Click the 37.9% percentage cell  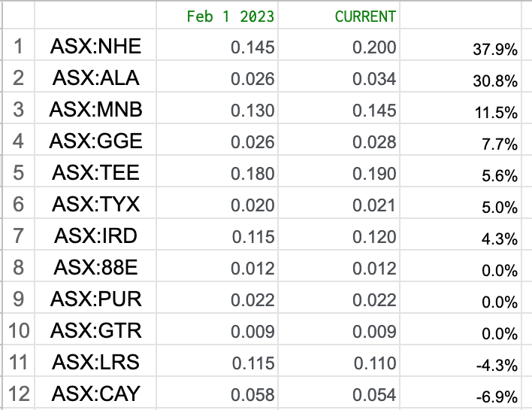(x=461, y=45)
